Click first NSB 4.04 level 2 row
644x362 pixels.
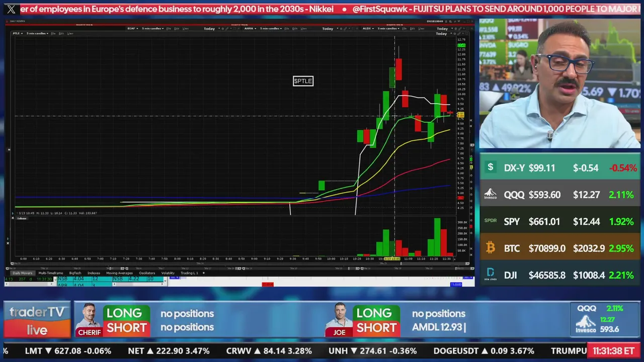[x=84, y=279]
